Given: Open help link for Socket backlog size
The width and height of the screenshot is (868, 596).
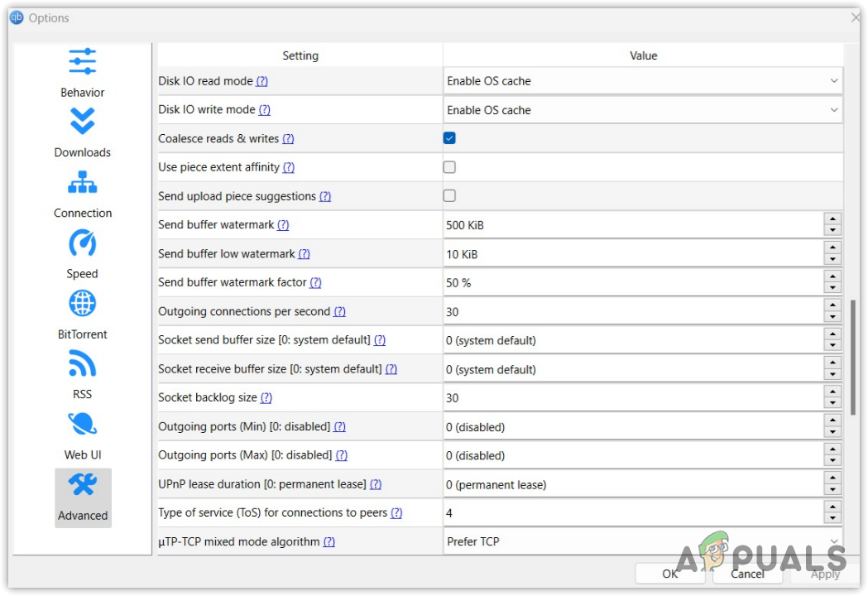Looking at the screenshot, I should [266, 398].
